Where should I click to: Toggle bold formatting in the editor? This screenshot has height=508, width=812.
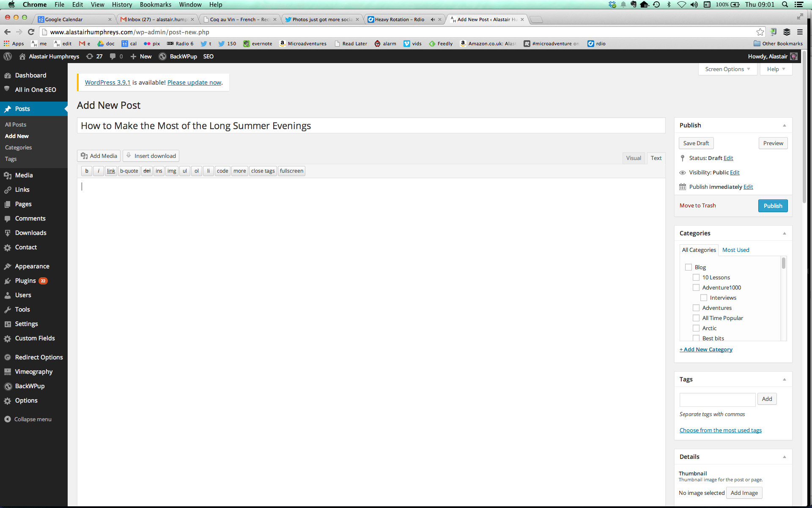click(x=86, y=171)
